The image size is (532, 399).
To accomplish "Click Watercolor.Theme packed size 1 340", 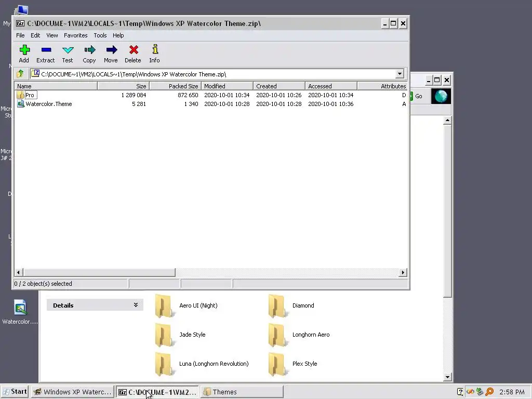I will click(x=191, y=104).
